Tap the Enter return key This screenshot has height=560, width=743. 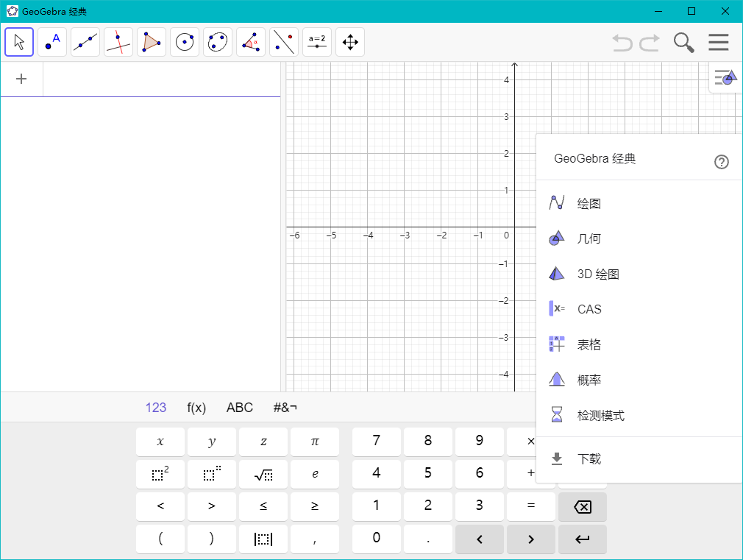coord(583,539)
